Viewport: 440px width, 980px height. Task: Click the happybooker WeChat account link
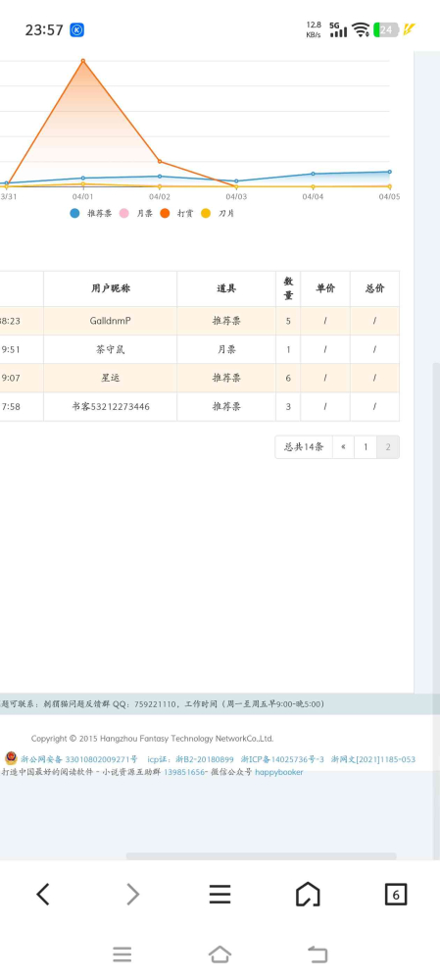pos(279,772)
